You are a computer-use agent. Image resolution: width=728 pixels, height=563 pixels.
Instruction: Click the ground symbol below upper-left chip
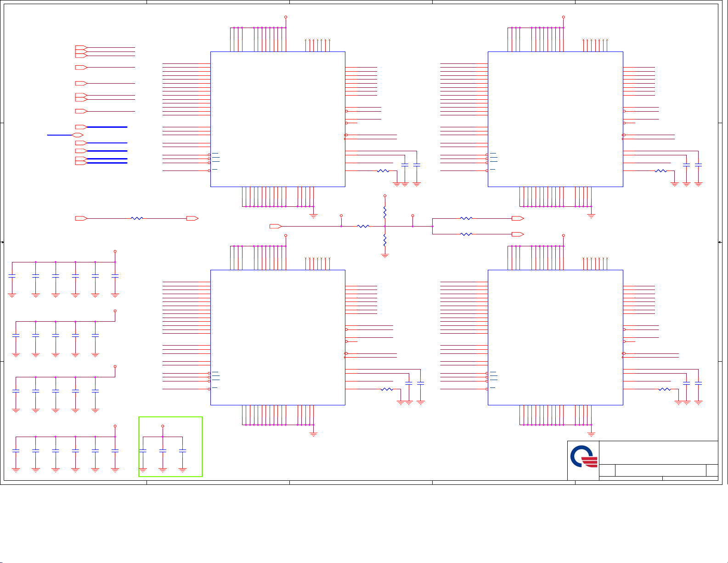click(x=314, y=216)
